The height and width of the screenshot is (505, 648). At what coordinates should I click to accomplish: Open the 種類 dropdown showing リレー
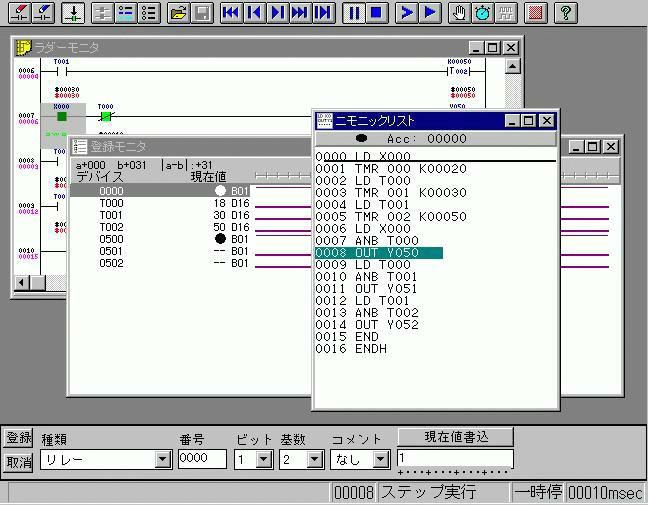pyautogui.click(x=163, y=459)
